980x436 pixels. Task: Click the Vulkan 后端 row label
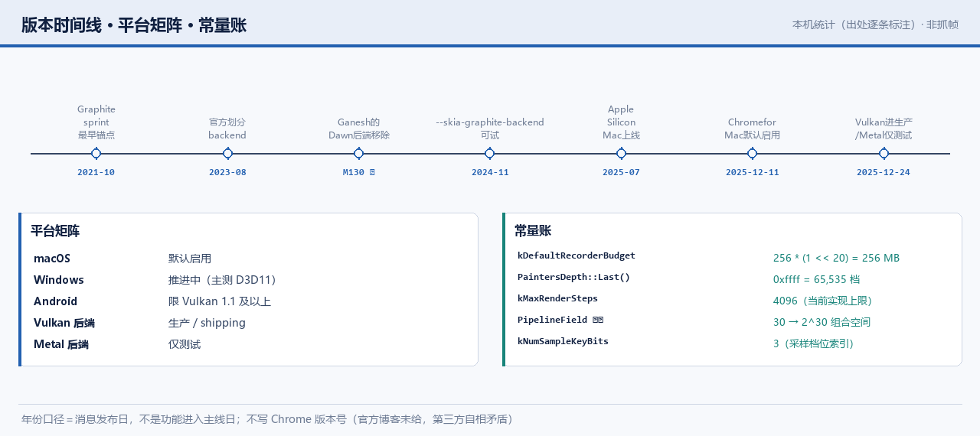(x=64, y=323)
